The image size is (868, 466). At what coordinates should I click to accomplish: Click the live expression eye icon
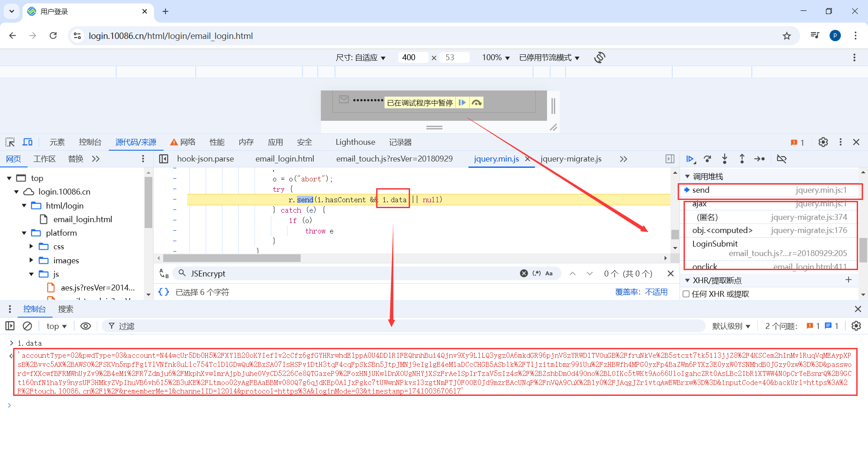click(85, 326)
